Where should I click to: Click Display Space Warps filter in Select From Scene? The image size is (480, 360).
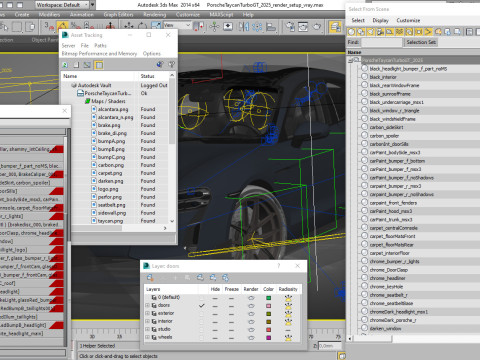399,32
